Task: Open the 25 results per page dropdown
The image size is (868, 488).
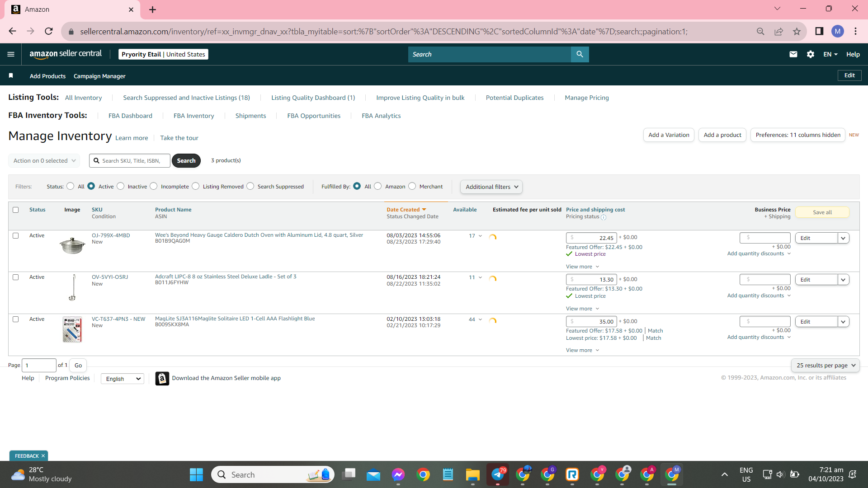Action: click(x=826, y=365)
